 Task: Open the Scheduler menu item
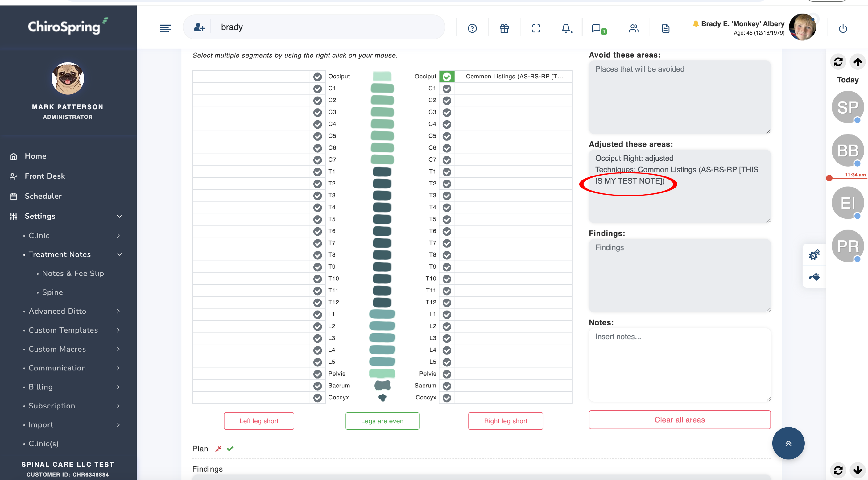43,196
